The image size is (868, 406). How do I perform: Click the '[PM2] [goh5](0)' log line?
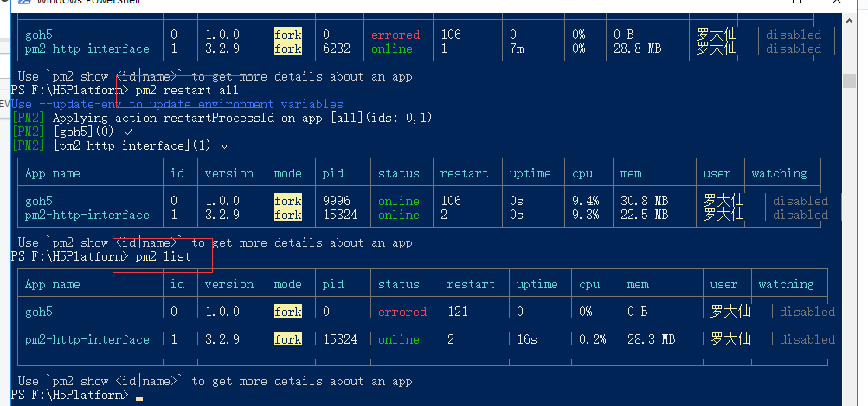[x=73, y=132]
